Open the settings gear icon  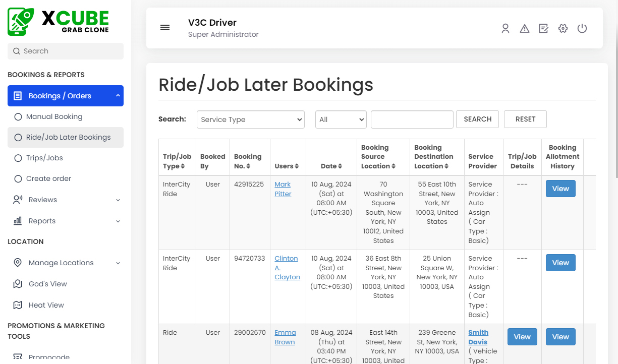pyautogui.click(x=563, y=28)
